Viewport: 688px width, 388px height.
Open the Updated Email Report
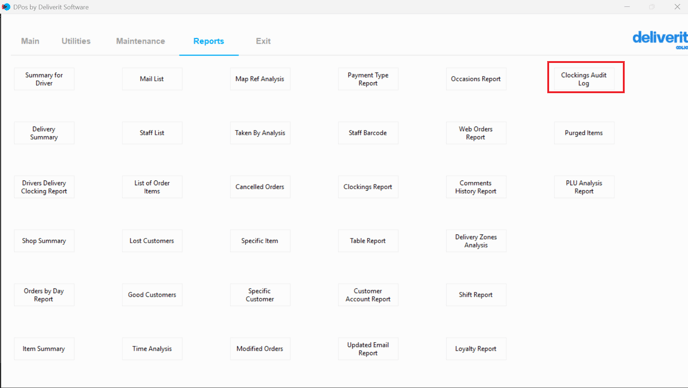[x=368, y=349]
